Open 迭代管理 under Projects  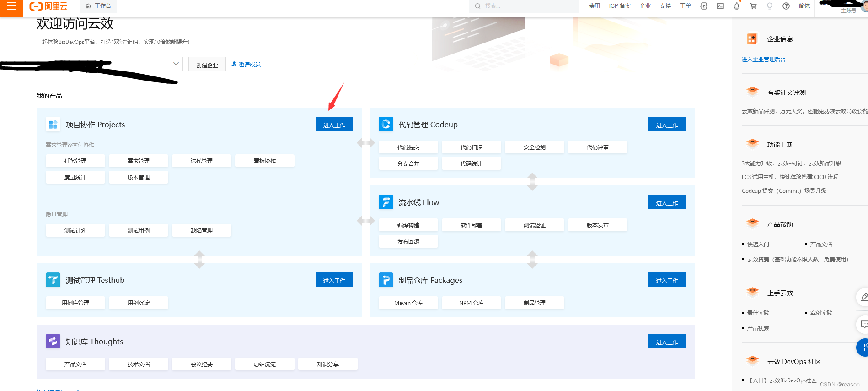click(x=202, y=161)
